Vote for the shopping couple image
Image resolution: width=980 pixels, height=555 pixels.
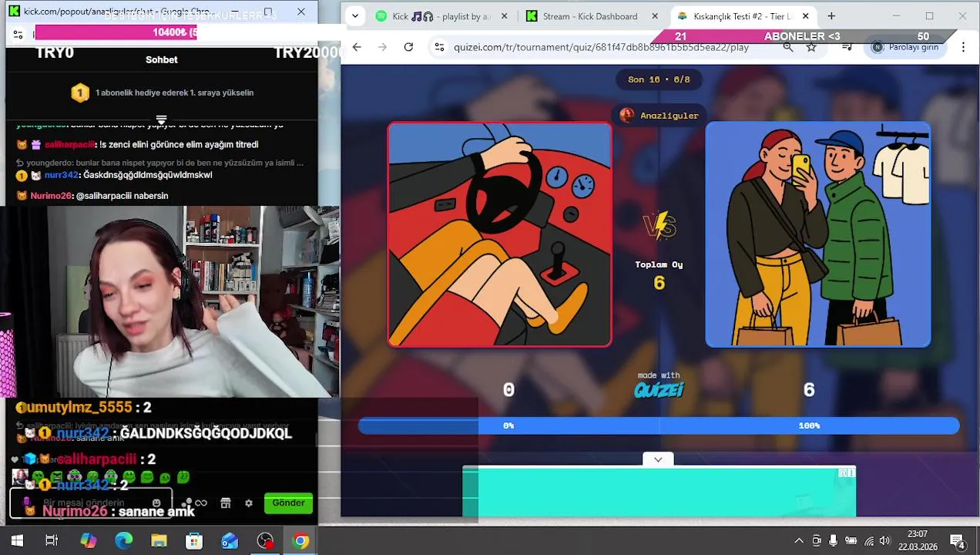coord(817,234)
